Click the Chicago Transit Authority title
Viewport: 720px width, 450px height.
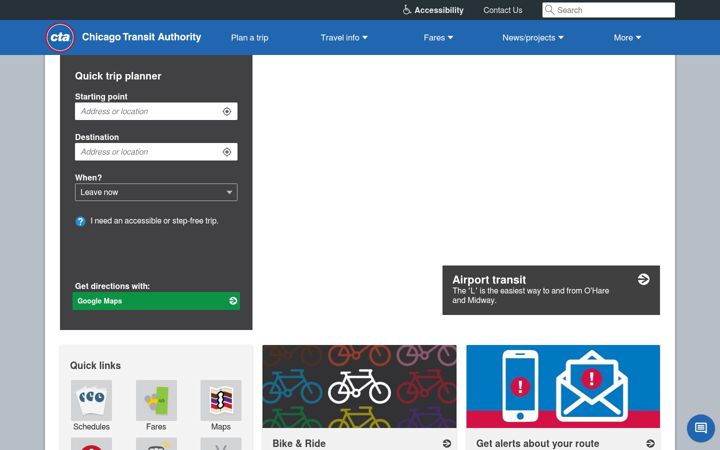point(141,37)
